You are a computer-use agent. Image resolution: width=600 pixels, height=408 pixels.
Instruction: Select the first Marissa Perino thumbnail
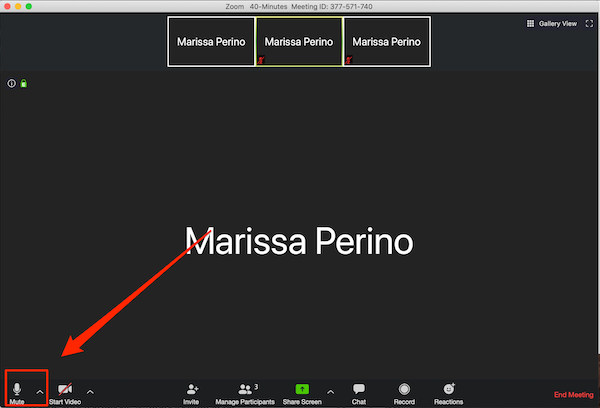coord(211,43)
